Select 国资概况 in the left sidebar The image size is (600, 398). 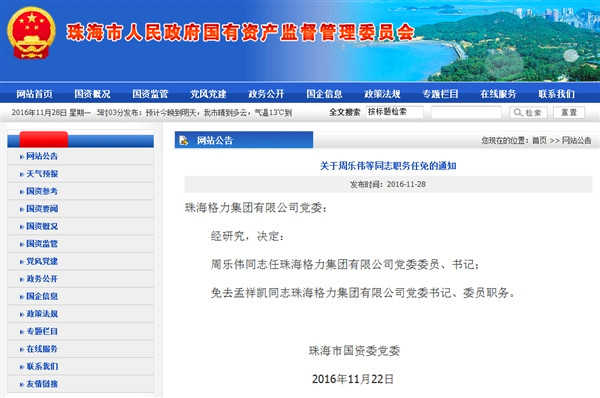(x=42, y=226)
